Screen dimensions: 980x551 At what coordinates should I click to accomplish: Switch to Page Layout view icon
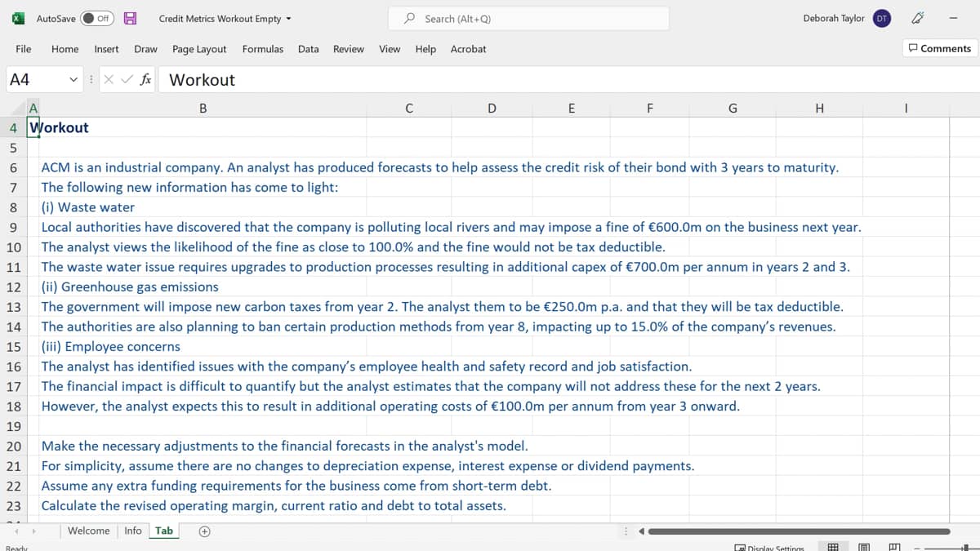(x=865, y=548)
